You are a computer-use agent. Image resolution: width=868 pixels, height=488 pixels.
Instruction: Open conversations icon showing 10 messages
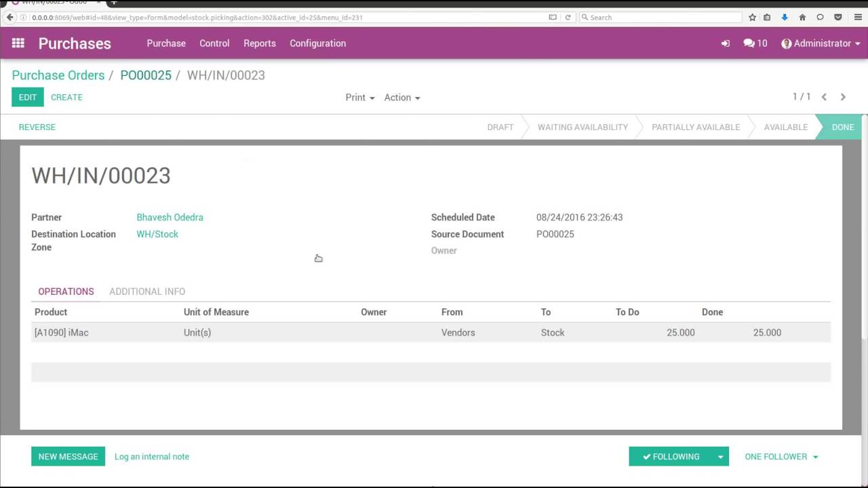point(755,43)
